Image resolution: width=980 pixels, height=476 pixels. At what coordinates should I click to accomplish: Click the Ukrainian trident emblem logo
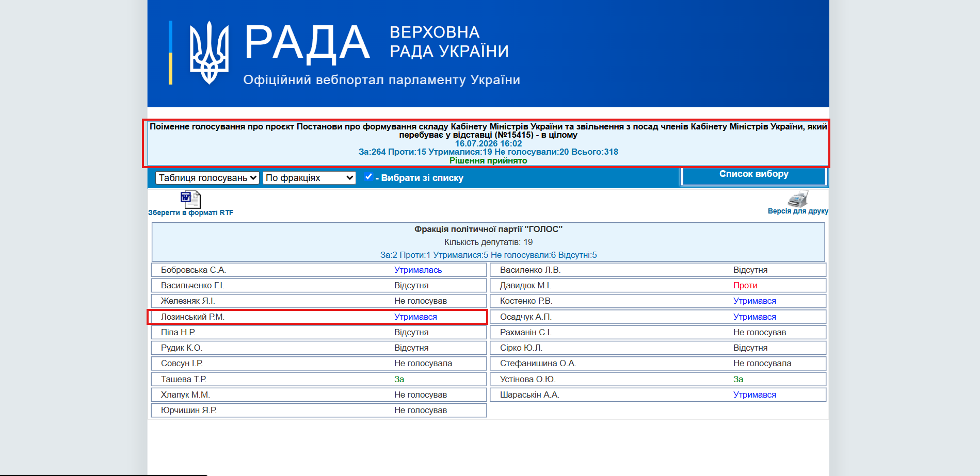[209, 53]
